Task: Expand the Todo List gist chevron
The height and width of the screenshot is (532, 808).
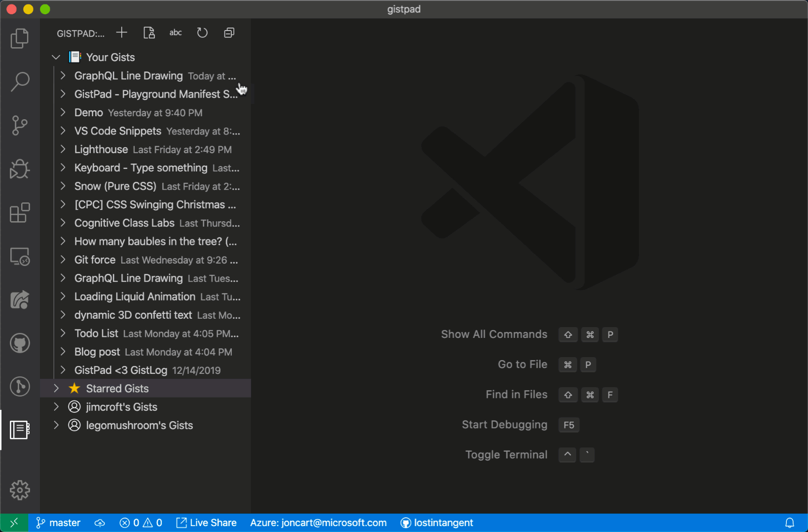Action: coord(63,333)
